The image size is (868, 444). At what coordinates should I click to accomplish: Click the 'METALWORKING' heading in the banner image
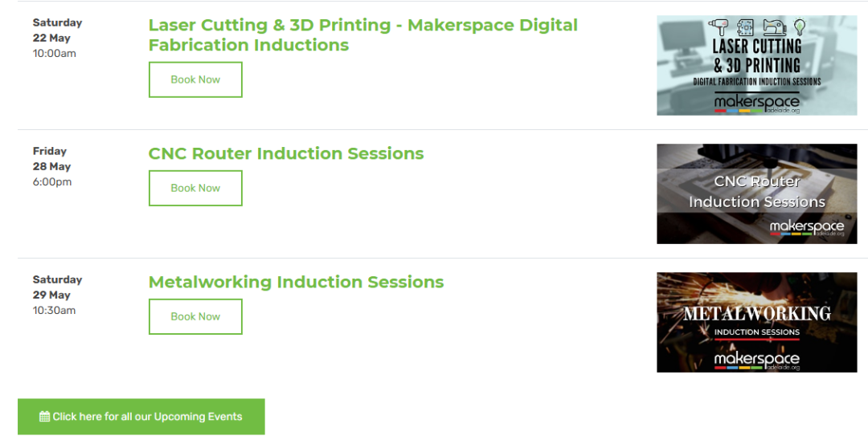(757, 313)
